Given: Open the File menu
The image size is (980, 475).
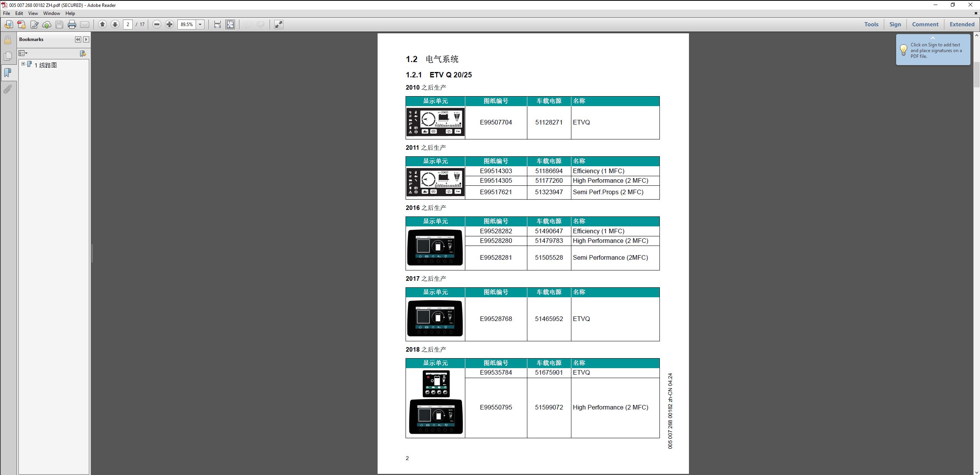Looking at the screenshot, I should click(x=7, y=13).
